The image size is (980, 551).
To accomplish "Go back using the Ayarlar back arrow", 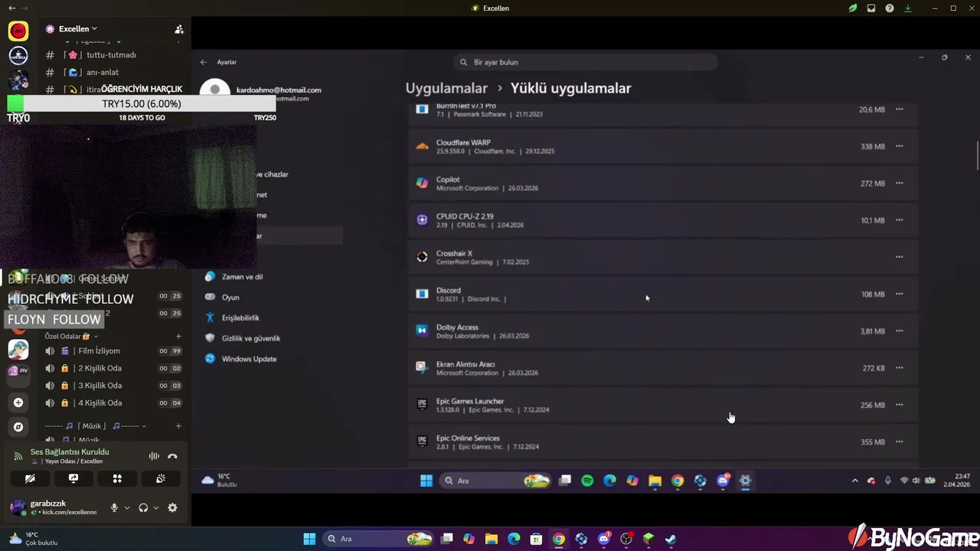I will click(204, 62).
